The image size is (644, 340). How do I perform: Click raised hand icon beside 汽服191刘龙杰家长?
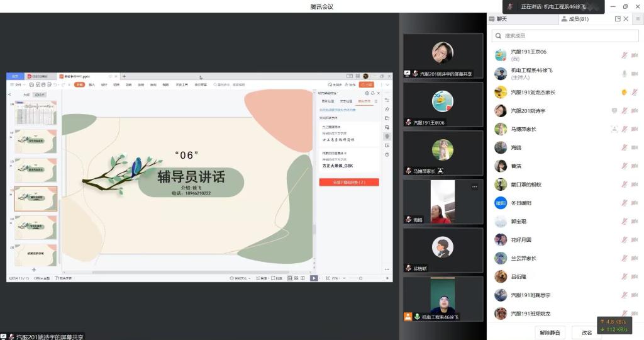click(x=625, y=93)
